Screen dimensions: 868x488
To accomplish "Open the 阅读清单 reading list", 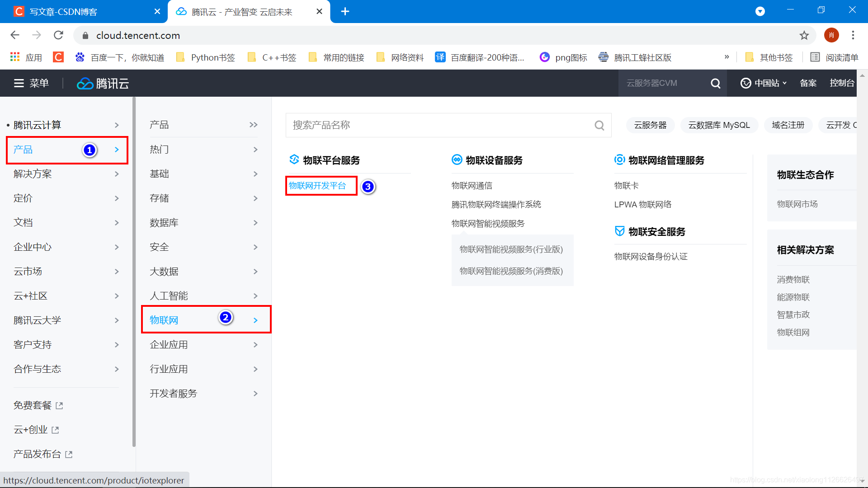I will pyautogui.click(x=835, y=57).
